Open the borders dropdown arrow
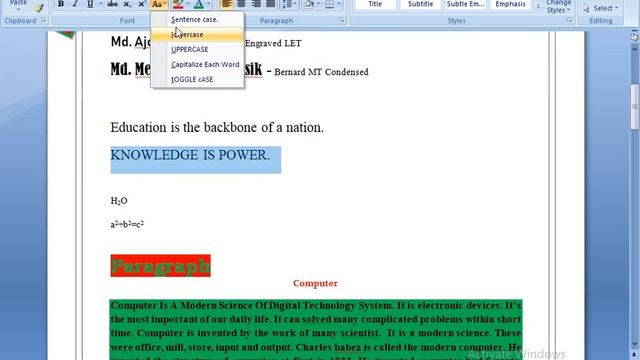The height and width of the screenshot is (360, 640). (x=339, y=4)
